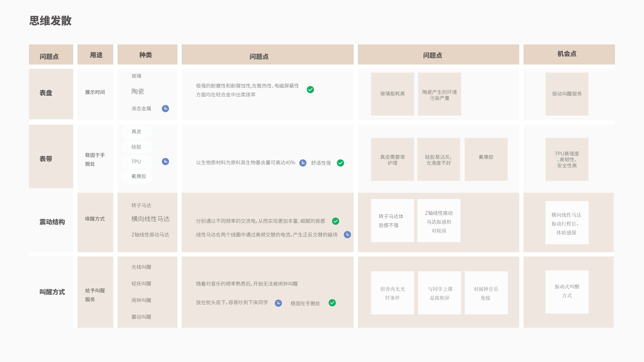Click the 玻璃能耗高 problem card

click(392, 94)
